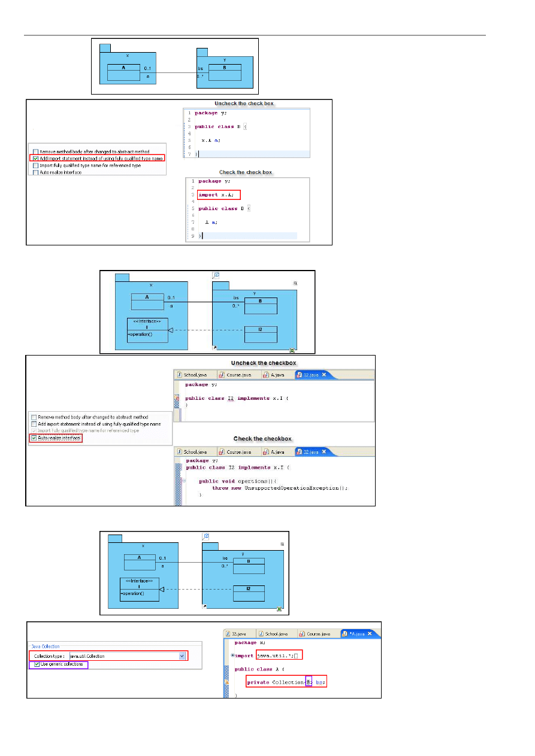
Task: Toggle the red-outlined 'Auto realize interface' checkbox
Action: coord(34,438)
